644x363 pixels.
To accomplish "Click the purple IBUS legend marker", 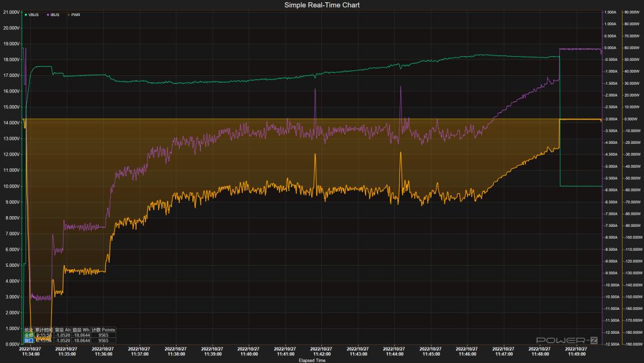I will point(47,14).
